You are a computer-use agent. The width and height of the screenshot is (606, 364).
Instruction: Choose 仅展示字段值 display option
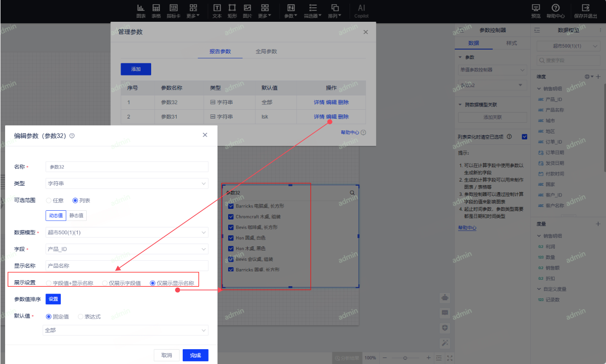(105, 283)
